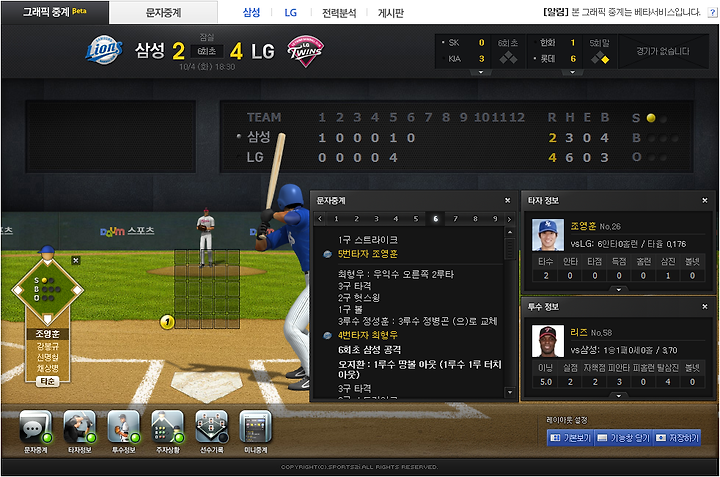Image resolution: width=720 pixels, height=477 pixels.
Task: Select inning 7 in text broadcast panel
Action: pos(455,219)
